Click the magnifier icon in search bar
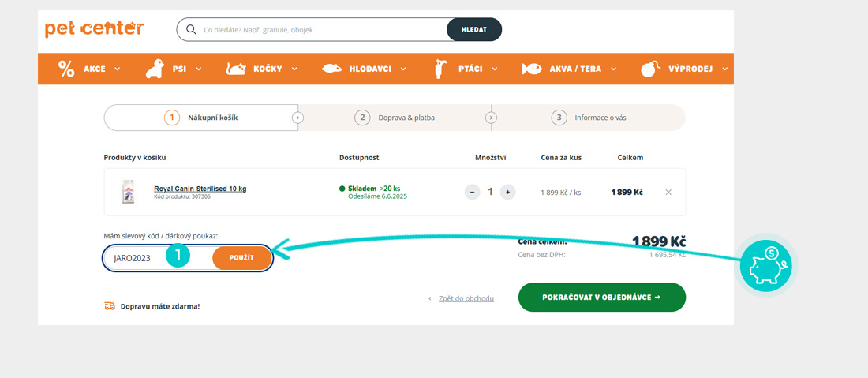This screenshot has width=868, height=378. [x=190, y=30]
